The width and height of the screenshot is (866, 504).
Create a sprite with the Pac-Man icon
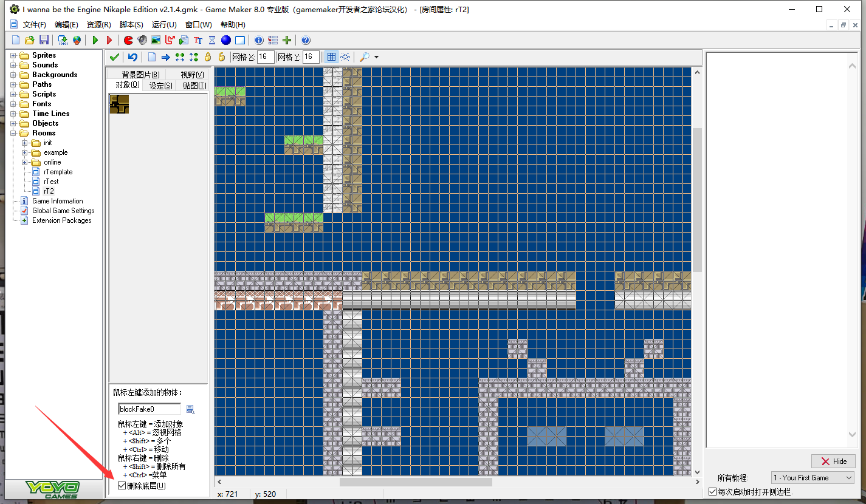[x=128, y=40]
